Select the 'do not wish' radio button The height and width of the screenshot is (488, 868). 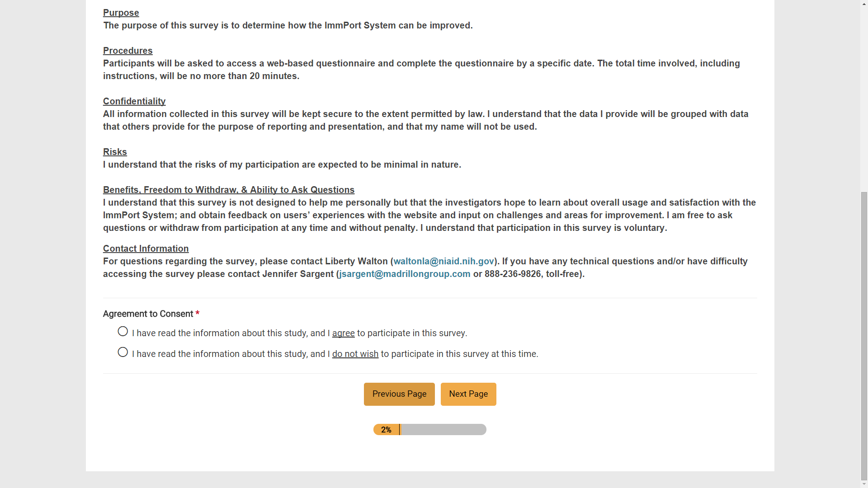click(x=123, y=352)
